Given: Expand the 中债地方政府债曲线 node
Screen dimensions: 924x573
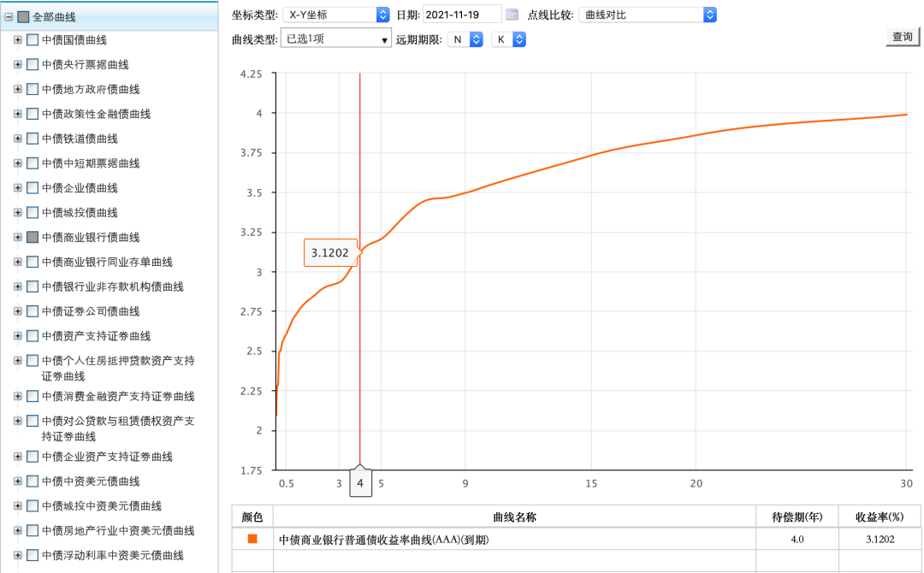Looking at the screenshot, I should 18,89.
